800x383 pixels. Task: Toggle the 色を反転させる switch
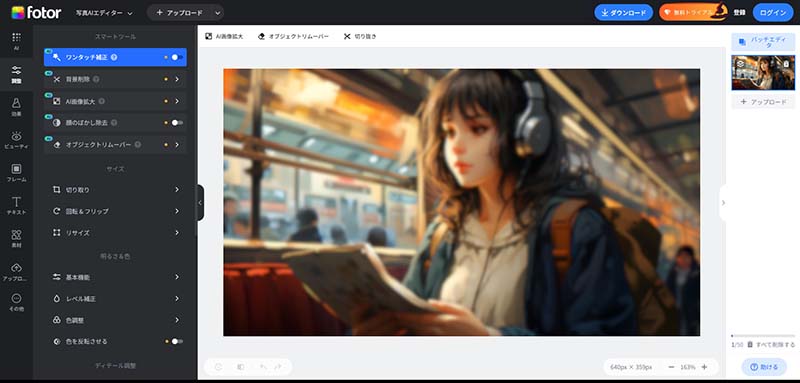pyautogui.click(x=177, y=341)
